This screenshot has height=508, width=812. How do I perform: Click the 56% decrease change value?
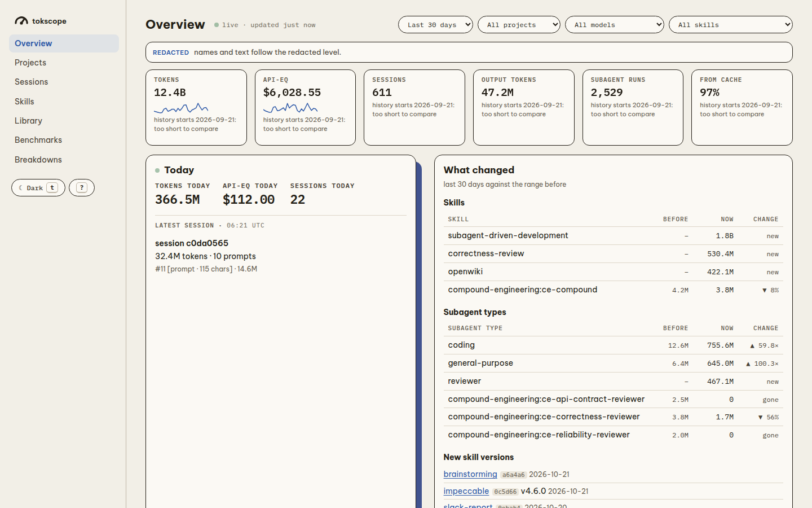pos(769,417)
